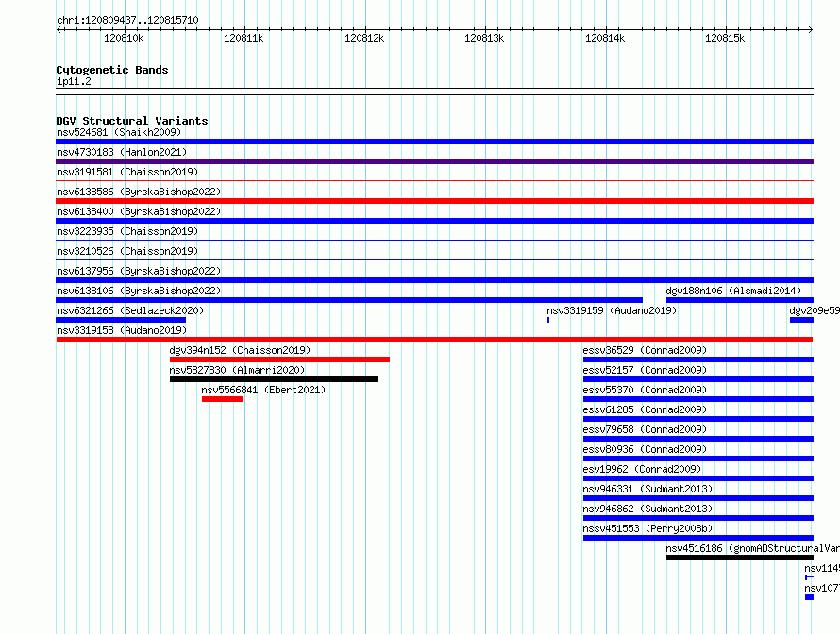840x634 pixels.
Task: Select the thin blue nsv3223935 variant line
Action: [x=434, y=241]
